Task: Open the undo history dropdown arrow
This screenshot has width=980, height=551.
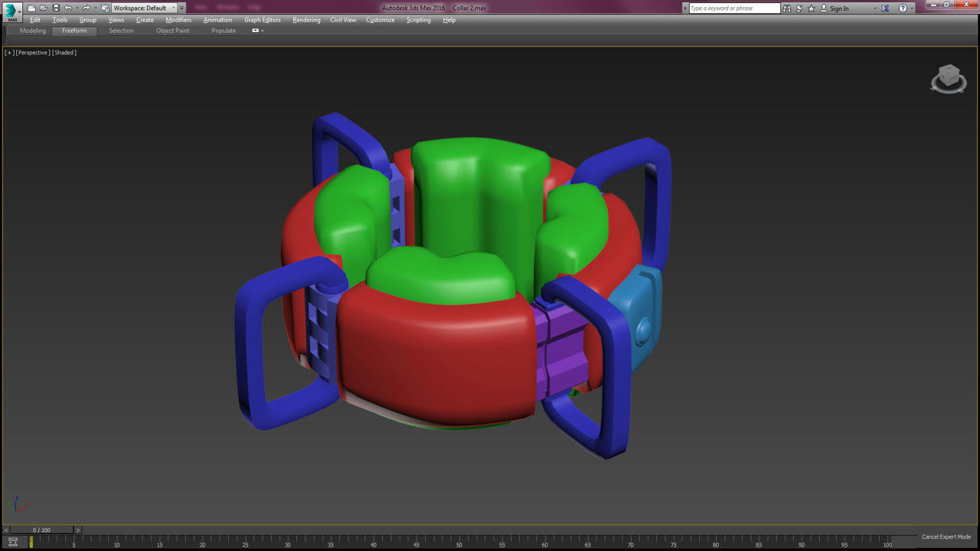Action: pyautogui.click(x=77, y=8)
